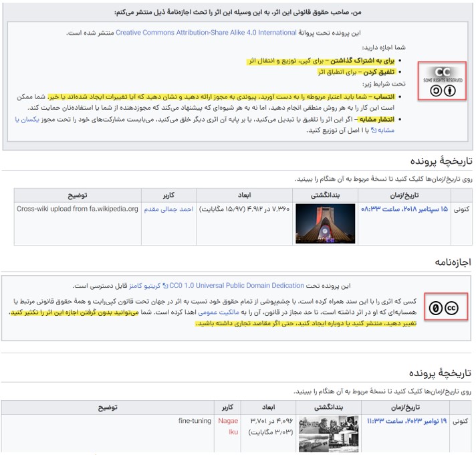This screenshot has width=476, height=455.
Task: Open the یکسان یا link at line end
Action: pyautogui.click(x=27, y=119)
